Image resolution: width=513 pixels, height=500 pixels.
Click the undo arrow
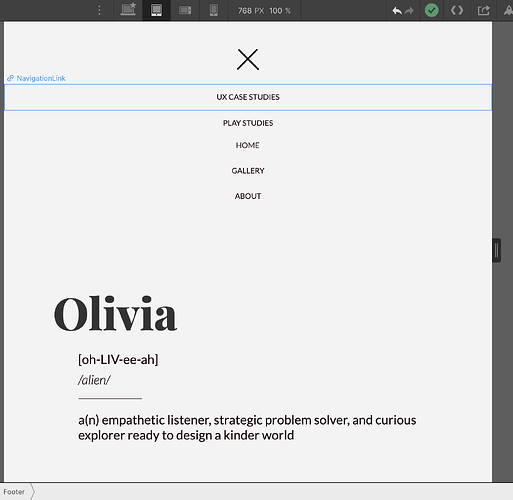(397, 11)
